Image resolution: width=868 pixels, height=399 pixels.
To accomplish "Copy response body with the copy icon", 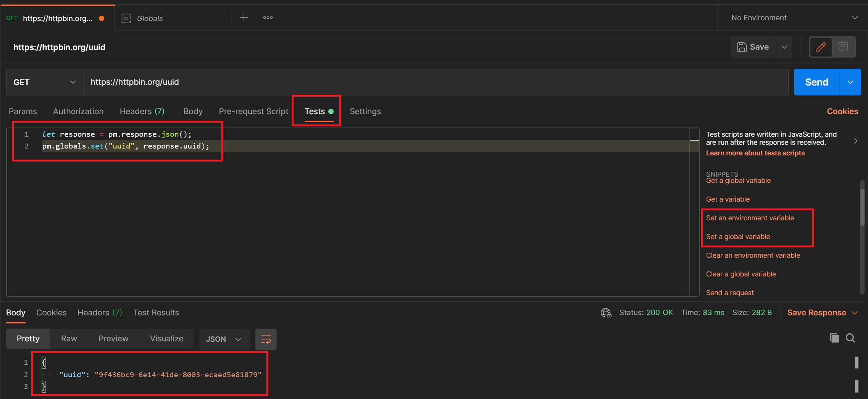I will point(834,338).
